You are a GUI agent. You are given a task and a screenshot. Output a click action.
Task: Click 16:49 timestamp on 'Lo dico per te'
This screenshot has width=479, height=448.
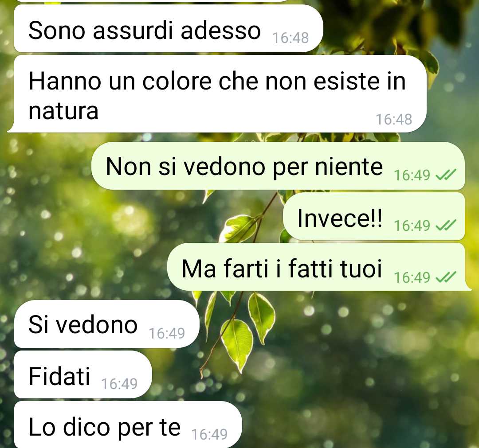209,435
